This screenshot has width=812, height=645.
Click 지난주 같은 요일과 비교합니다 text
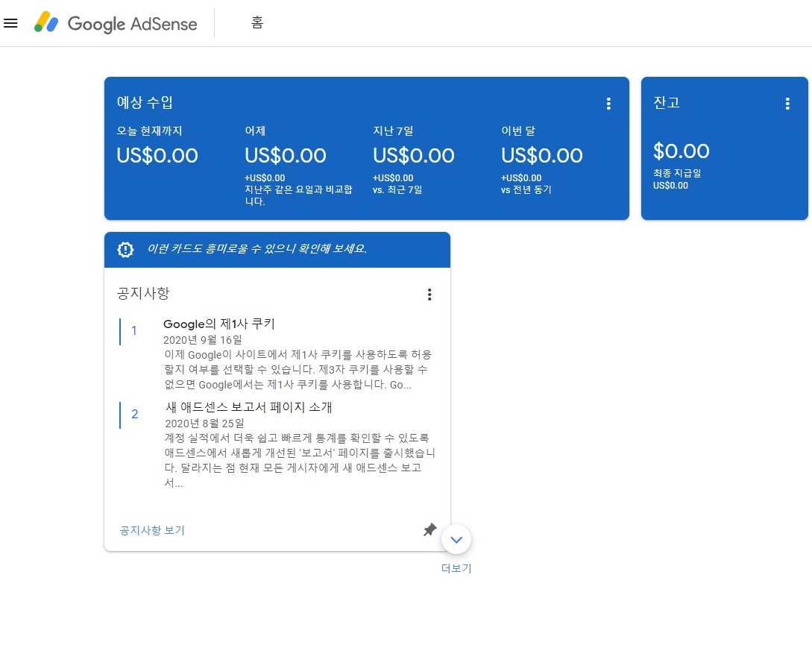pos(298,195)
